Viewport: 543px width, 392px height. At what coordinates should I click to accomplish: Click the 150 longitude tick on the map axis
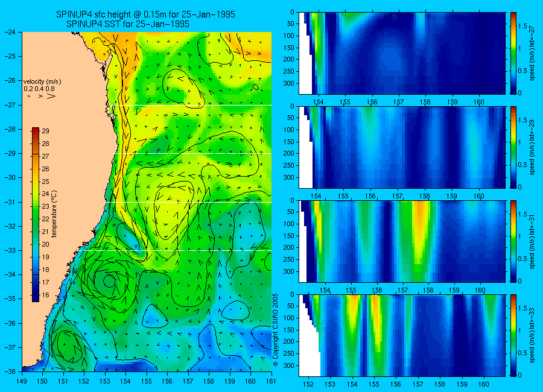[x=42, y=381]
